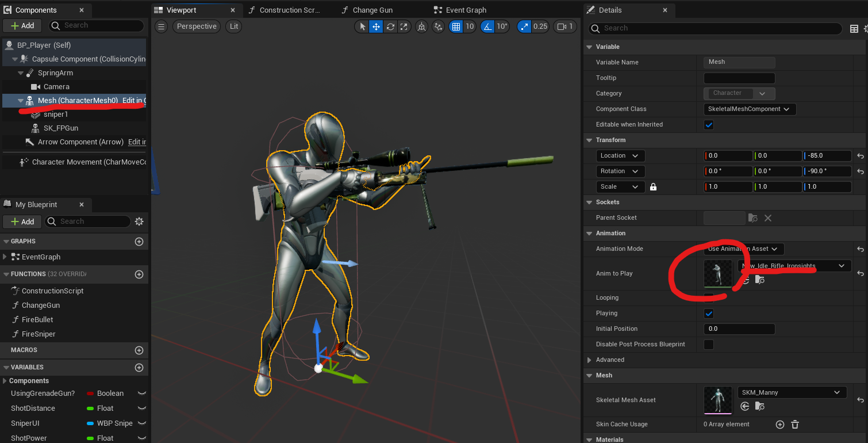Open the FireSniper function

pyautogui.click(x=39, y=334)
